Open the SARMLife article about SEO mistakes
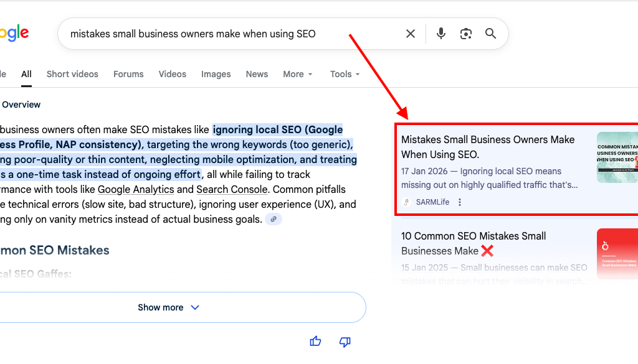The image size is (638, 364). pyautogui.click(x=488, y=147)
